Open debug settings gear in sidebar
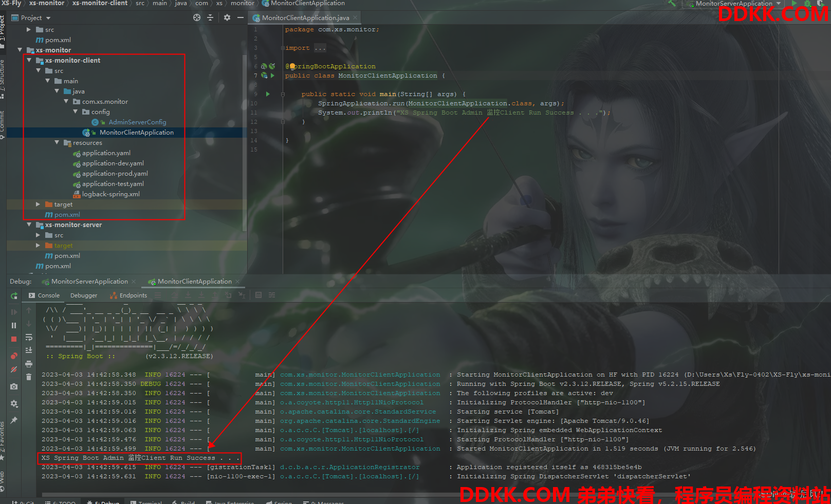 pos(14,403)
